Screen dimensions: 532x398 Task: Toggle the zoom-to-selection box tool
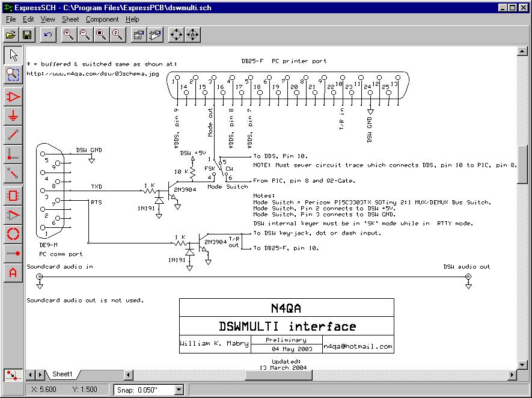tap(13, 74)
